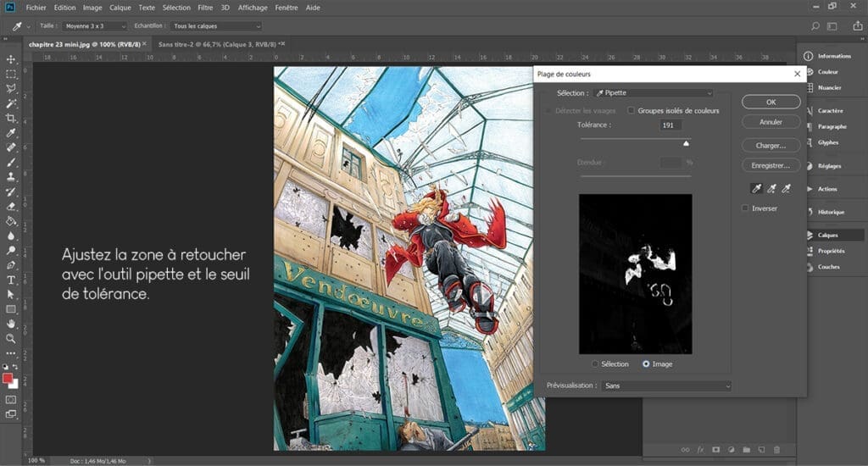Open the Taille Moyenne 3 x 3 dropdown

(94, 26)
